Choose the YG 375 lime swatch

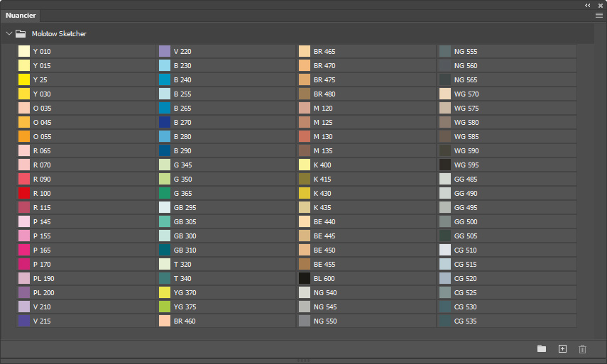pyautogui.click(x=165, y=307)
